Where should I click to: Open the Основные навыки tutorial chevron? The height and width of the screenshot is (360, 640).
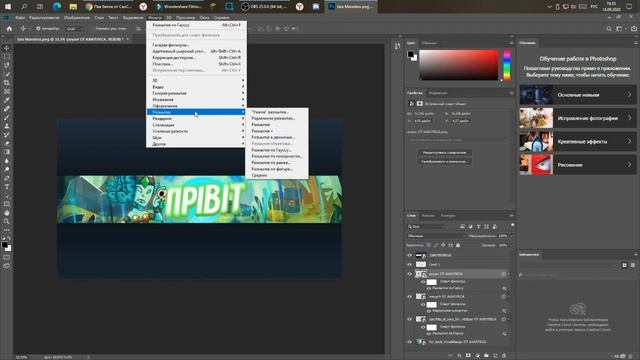pos(629,95)
